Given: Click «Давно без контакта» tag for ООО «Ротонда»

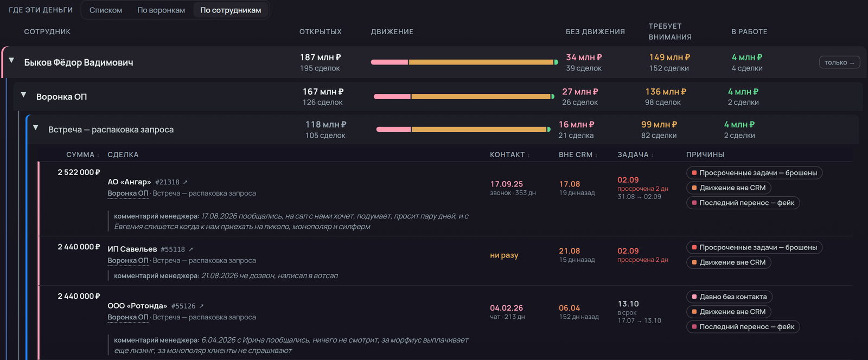Looking at the screenshot, I should coord(729,297).
